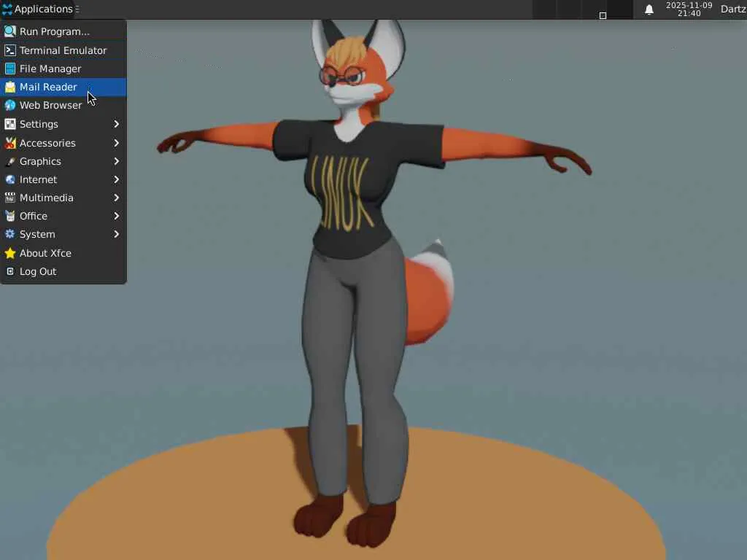Click the Graphics paintbrush icon
The height and width of the screenshot is (560, 747).
click(10, 161)
